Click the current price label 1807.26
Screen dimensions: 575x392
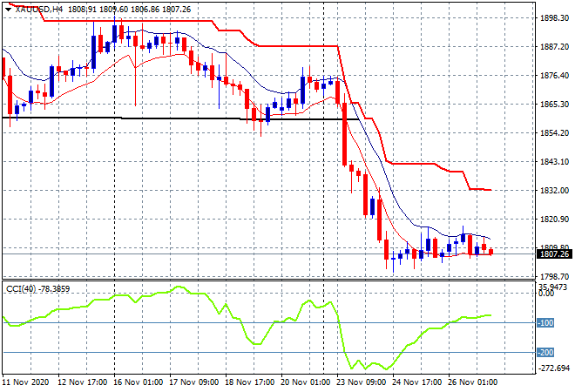(x=554, y=253)
